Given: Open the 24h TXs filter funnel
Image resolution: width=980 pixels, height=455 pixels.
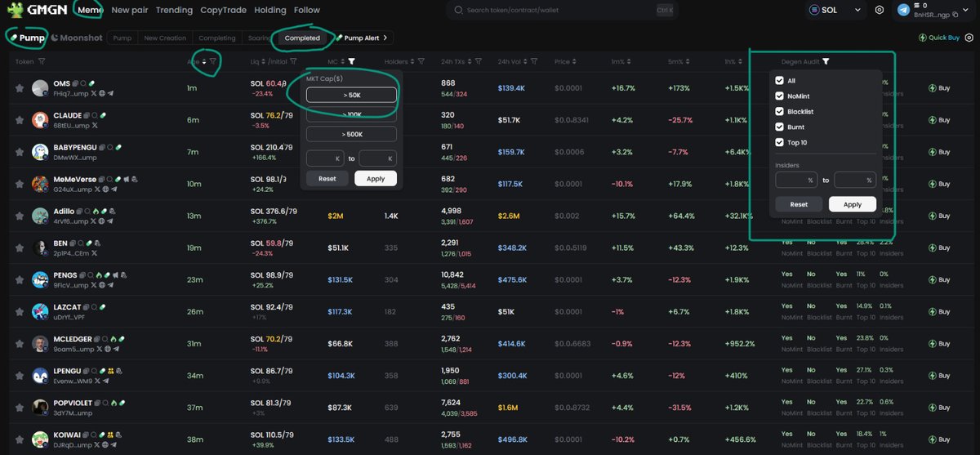Looking at the screenshot, I should point(477,61).
